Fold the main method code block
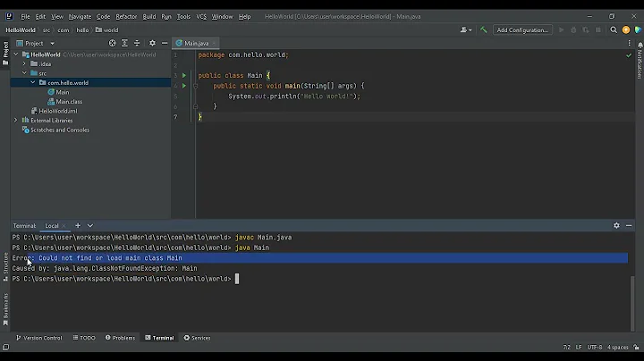Viewport: 644px width, 361px height. (x=196, y=86)
